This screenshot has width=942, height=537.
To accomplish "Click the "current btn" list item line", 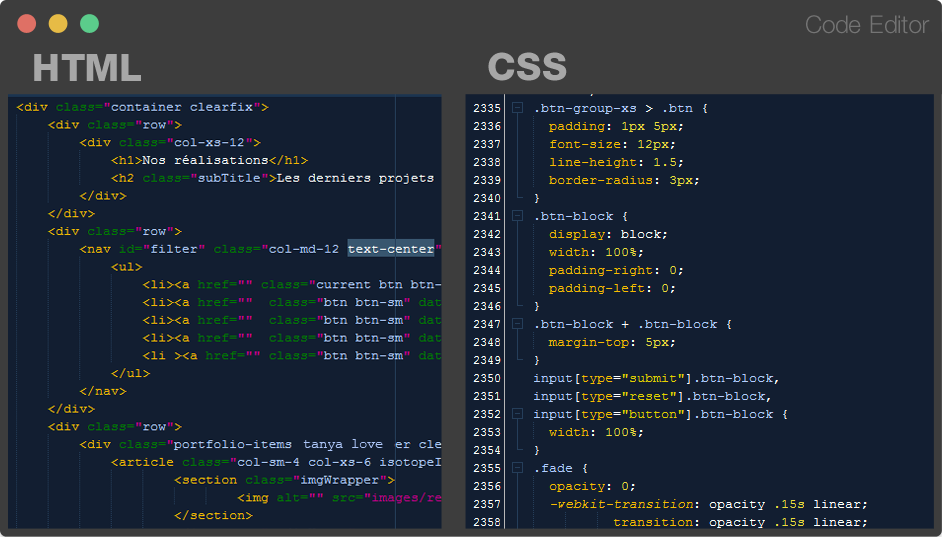I will [292, 285].
